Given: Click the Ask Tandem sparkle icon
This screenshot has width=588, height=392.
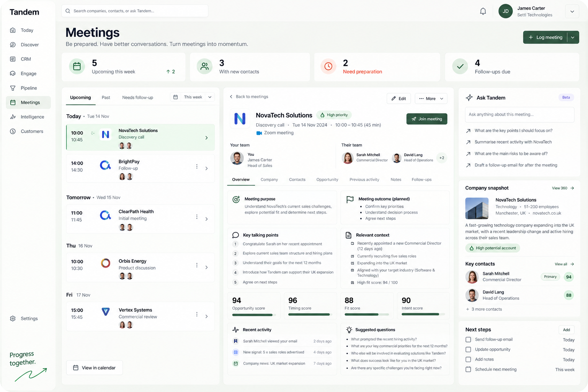Looking at the screenshot, I should coord(469,98).
